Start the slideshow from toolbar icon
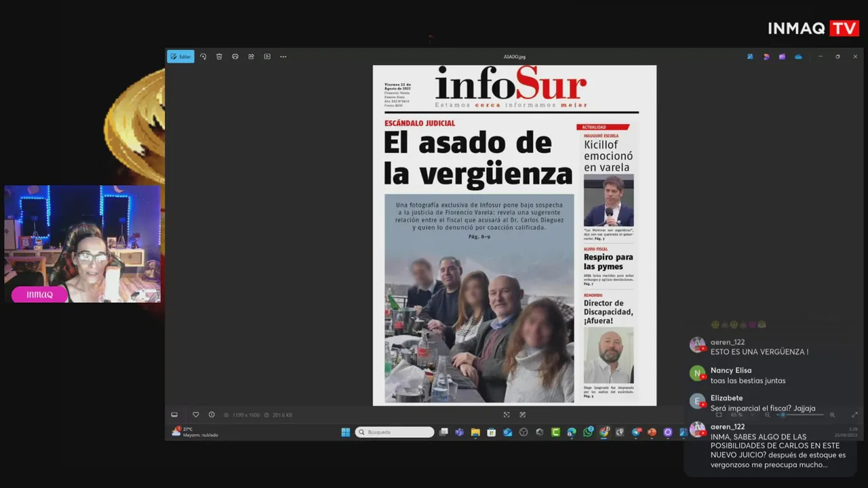This screenshot has height=488, width=868. coord(267,56)
